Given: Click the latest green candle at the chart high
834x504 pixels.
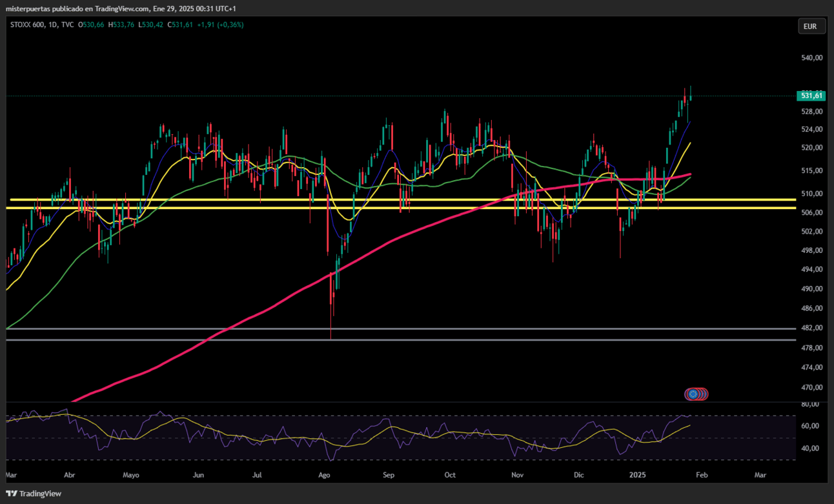Looking at the screenshot, I should coord(691,94).
